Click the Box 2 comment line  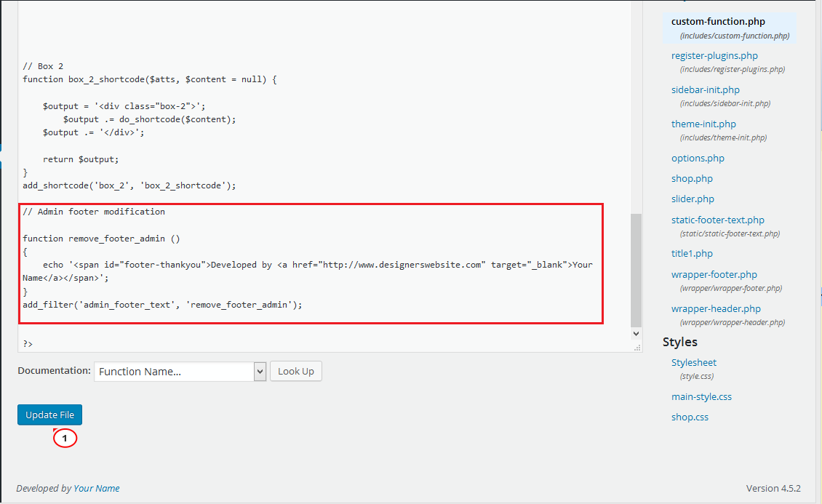pos(43,66)
